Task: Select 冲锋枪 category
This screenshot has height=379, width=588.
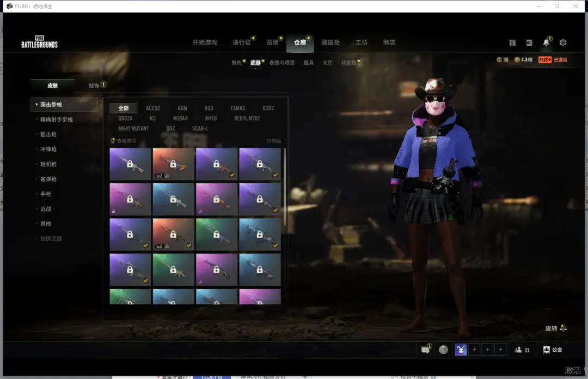Action: [x=48, y=149]
